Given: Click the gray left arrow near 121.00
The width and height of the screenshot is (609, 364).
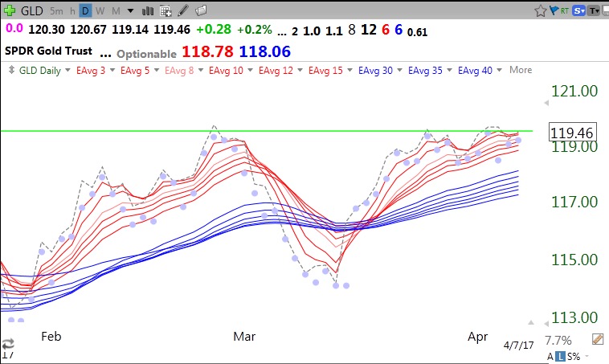Looking at the screenshot, I should (x=546, y=103).
